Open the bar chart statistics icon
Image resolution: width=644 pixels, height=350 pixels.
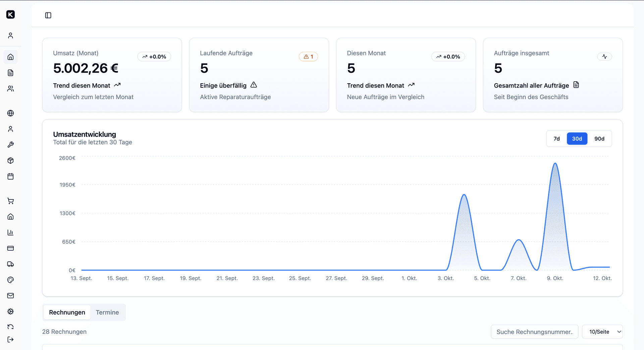click(10, 232)
